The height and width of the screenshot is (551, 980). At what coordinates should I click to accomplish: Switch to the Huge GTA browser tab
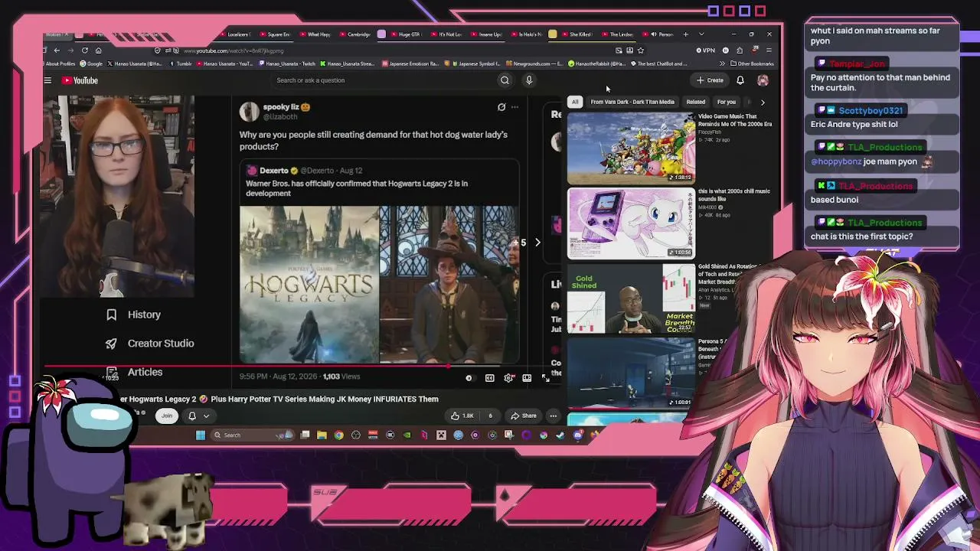click(405, 34)
